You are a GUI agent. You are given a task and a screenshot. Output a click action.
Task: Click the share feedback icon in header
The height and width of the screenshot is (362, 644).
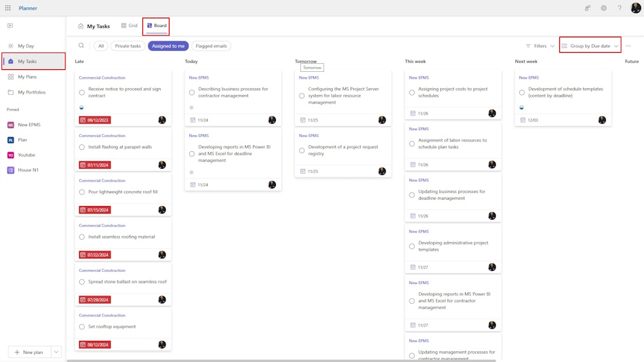pyautogui.click(x=588, y=8)
